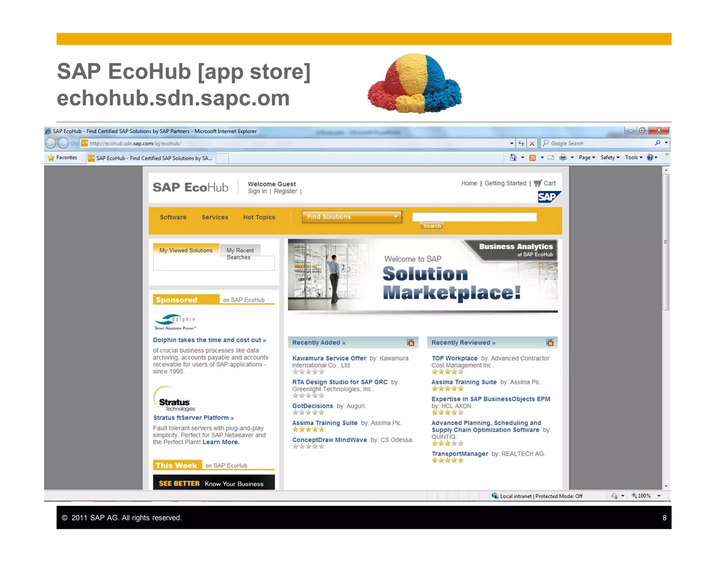The width and height of the screenshot is (728, 562).
Task: Open the TOP Workplace link
Action: [x=454, y=358]
